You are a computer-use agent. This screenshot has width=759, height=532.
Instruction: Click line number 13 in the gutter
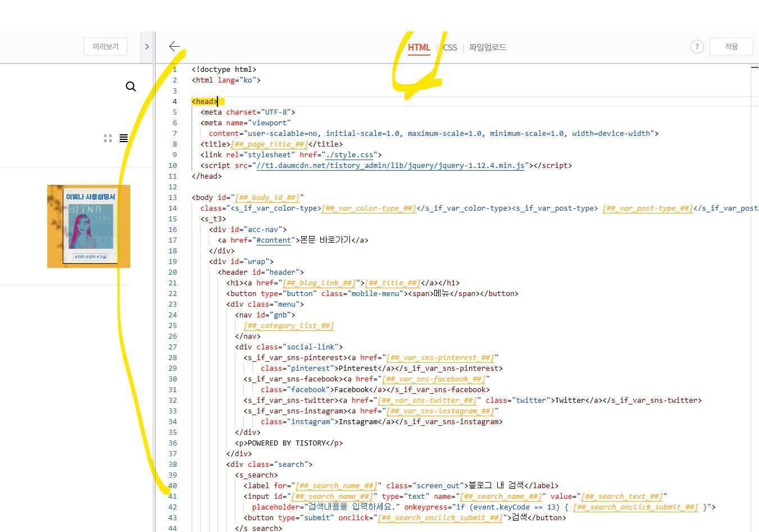click(172, 197)
